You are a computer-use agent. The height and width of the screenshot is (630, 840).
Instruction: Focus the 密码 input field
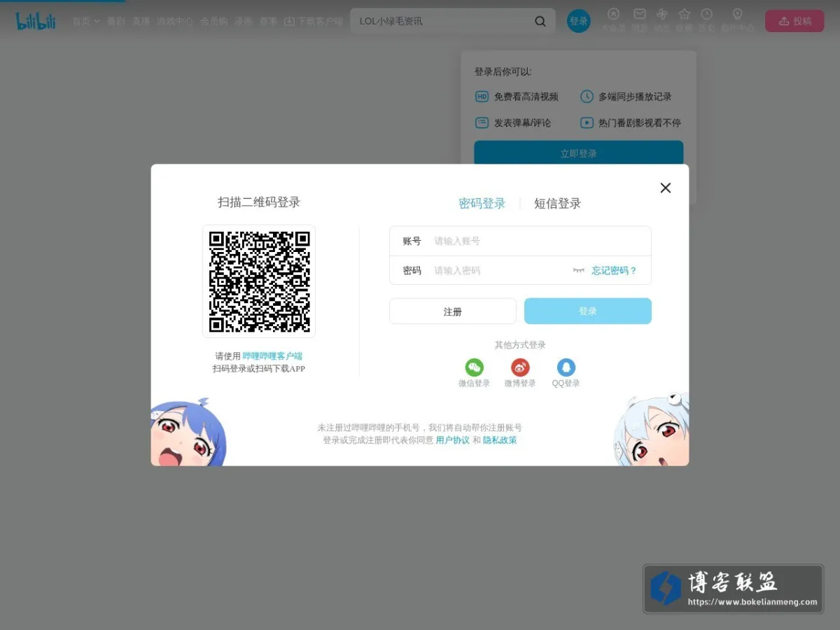[520, 270]
